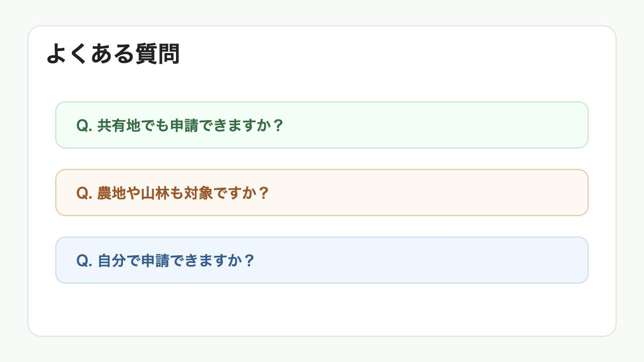
Task: Select the self-application question
Action: (x=322, y=260)
